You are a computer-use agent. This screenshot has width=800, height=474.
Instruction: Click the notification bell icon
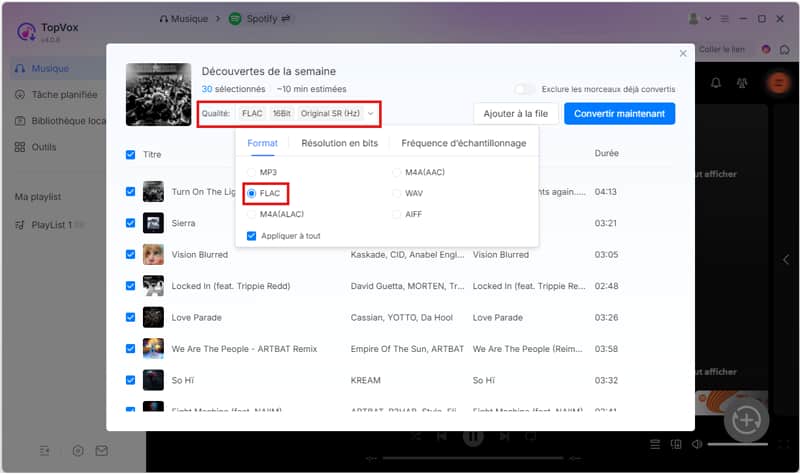point(716,83)
